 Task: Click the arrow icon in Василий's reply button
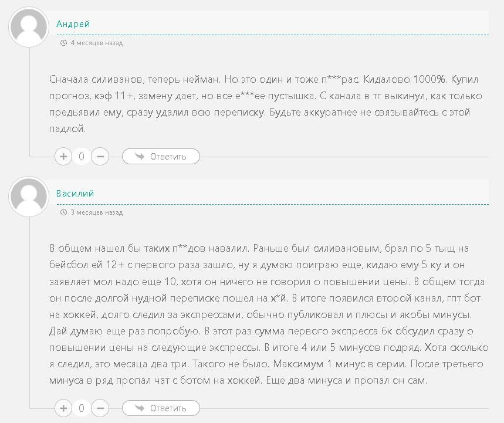140,408
